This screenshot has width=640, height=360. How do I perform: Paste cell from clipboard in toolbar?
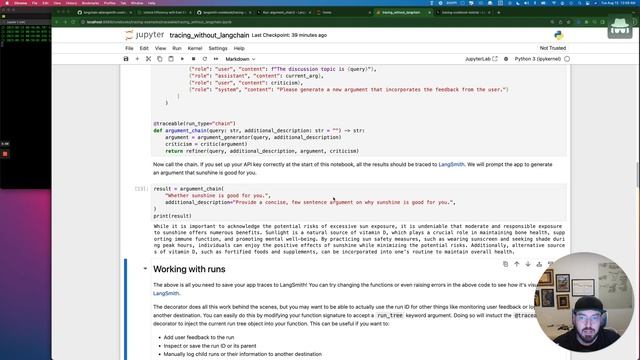(x=171, y=59)
